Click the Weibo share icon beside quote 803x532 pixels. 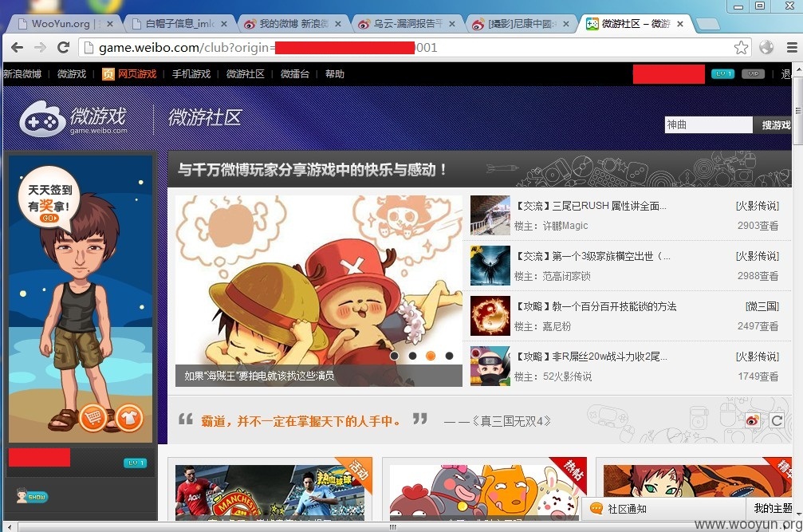752,420
